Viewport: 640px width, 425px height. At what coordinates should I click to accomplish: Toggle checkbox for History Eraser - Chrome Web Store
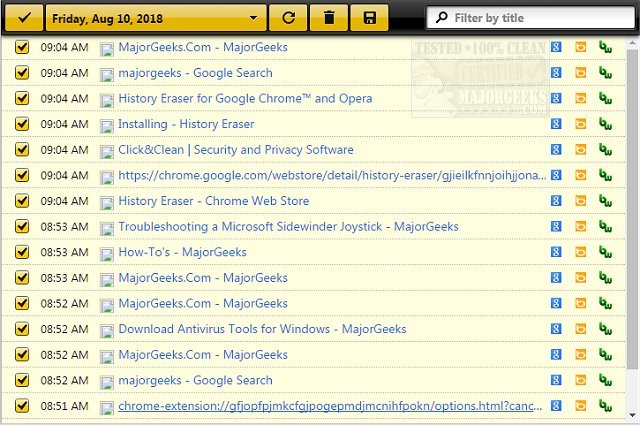tap(22, 201)
